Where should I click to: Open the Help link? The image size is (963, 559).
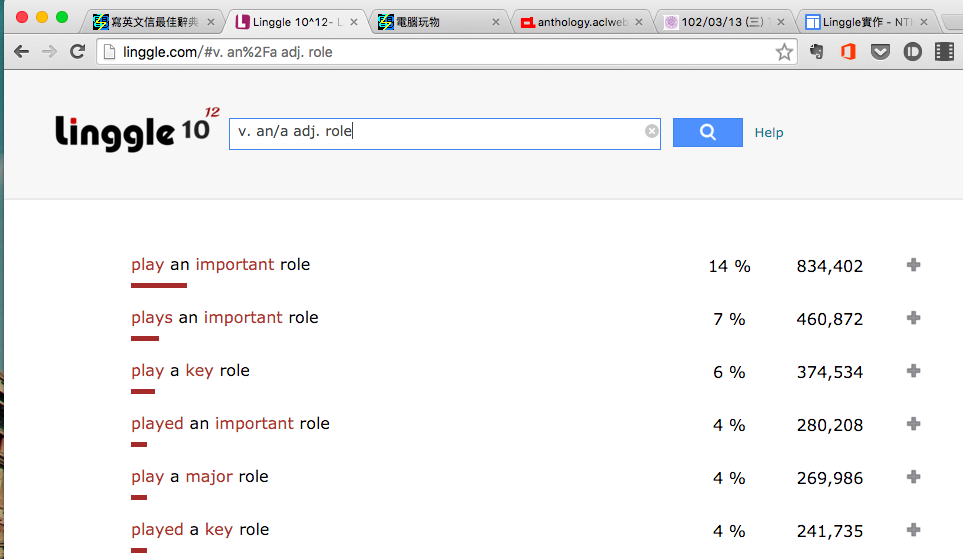coord(769,133)
